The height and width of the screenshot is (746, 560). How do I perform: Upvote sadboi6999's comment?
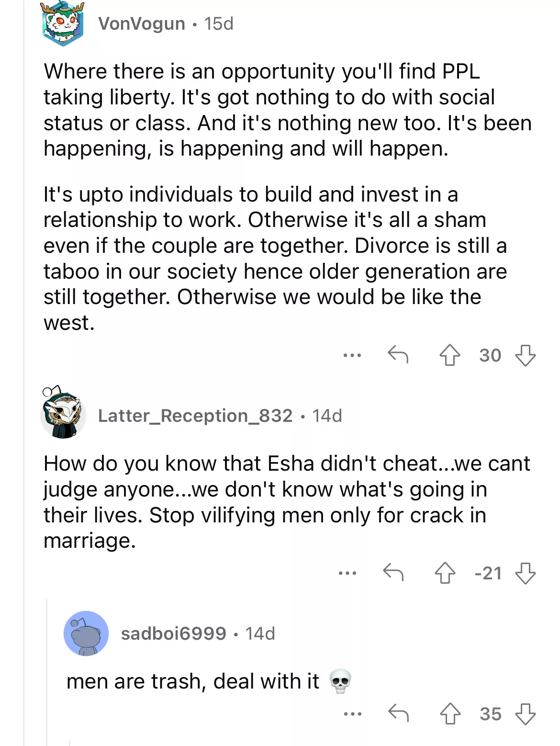click(x=450, y=714)
